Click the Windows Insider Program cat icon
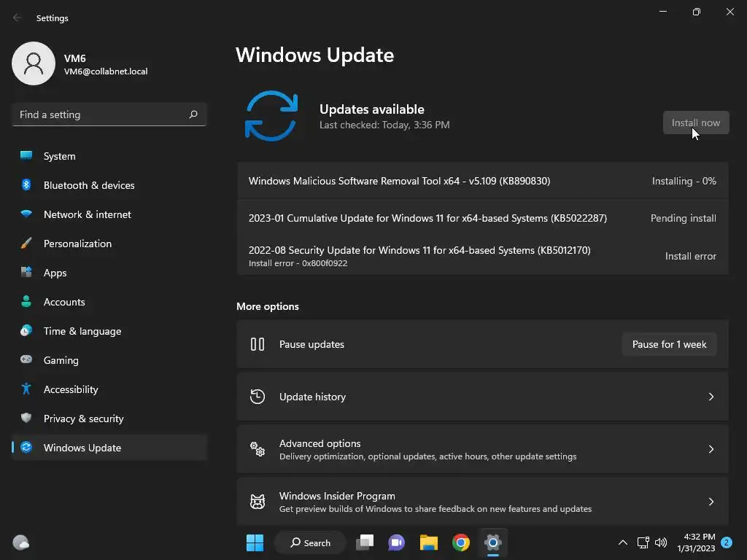The height and width of the screenshot is (560, 747). click(258, 502)
